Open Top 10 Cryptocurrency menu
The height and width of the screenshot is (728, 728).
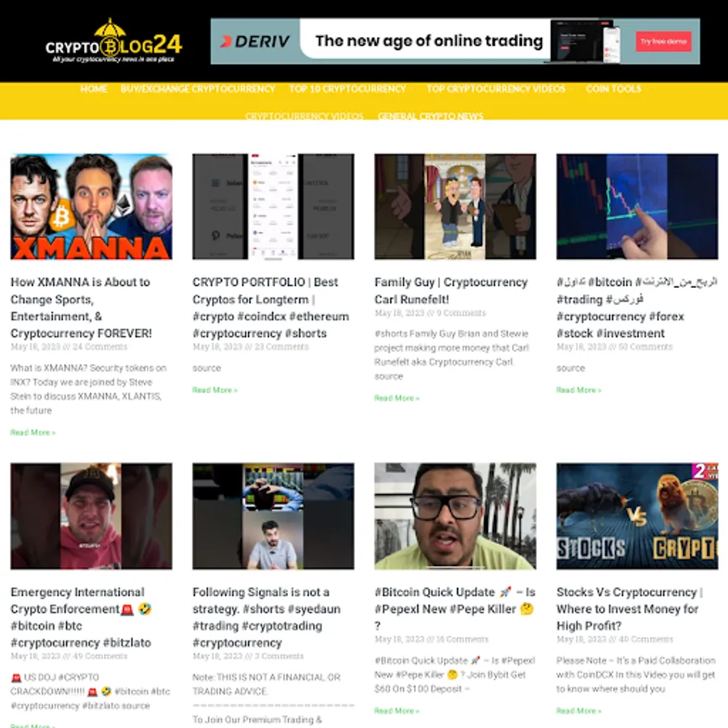(x=348, y=89)
